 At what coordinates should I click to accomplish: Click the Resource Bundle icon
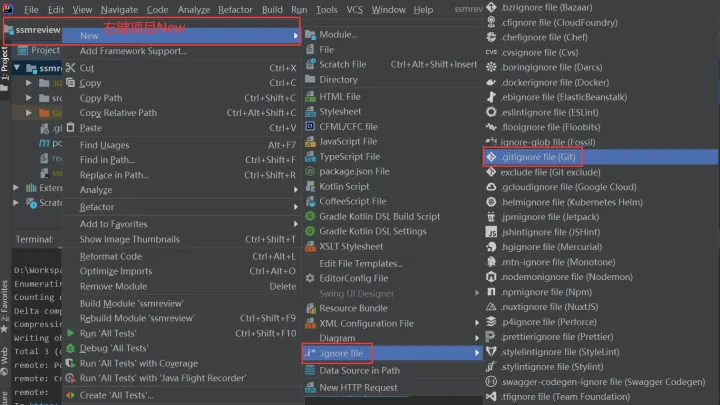tap(310, 308)
